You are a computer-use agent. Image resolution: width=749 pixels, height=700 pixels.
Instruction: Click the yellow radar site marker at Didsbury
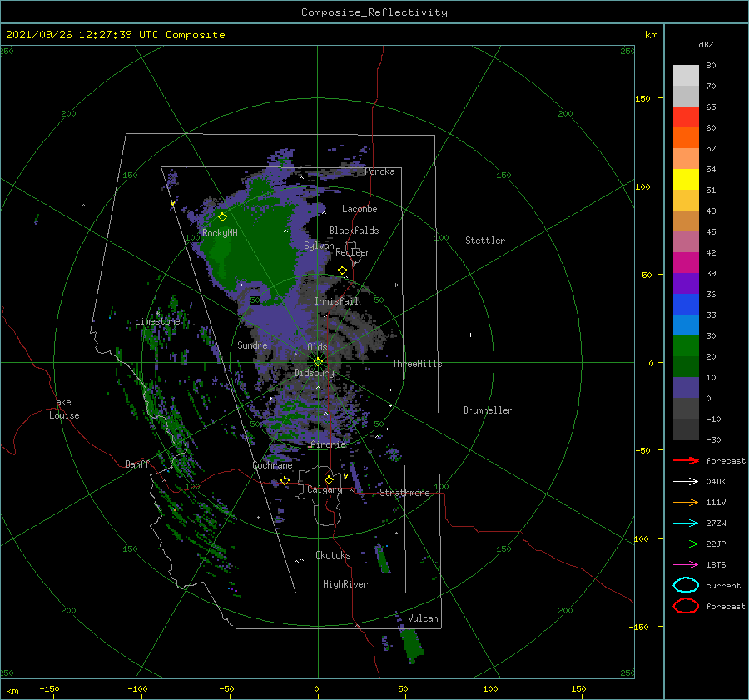pos(318,362)
